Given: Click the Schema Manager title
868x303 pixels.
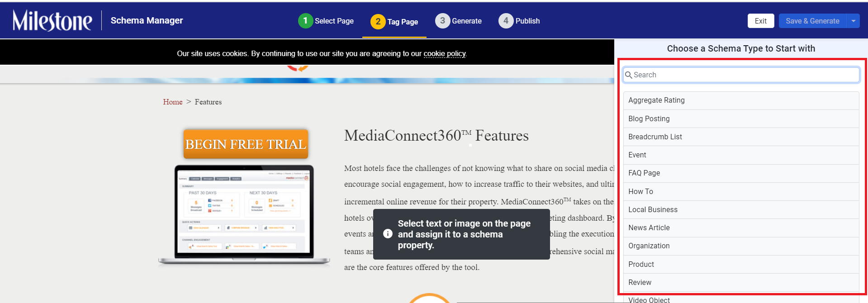Looking at the screenshot, I should [147, 20].
